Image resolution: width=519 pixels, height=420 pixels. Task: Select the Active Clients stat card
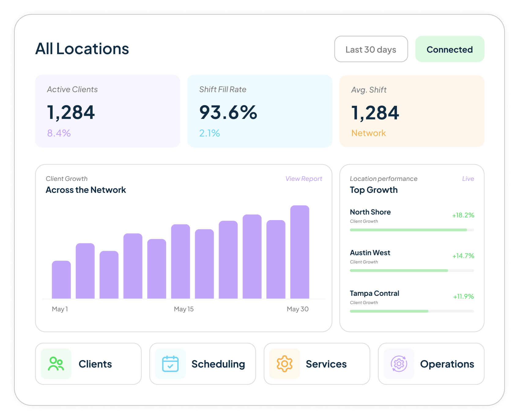108,111
